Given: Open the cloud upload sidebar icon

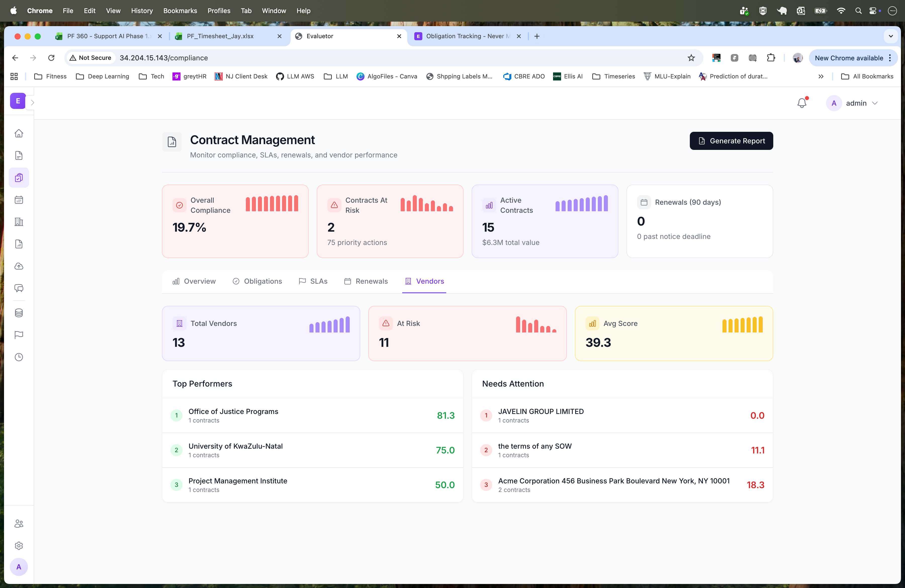Looking at the screenshot, I should pyautogui.click(x=19, y=266).
